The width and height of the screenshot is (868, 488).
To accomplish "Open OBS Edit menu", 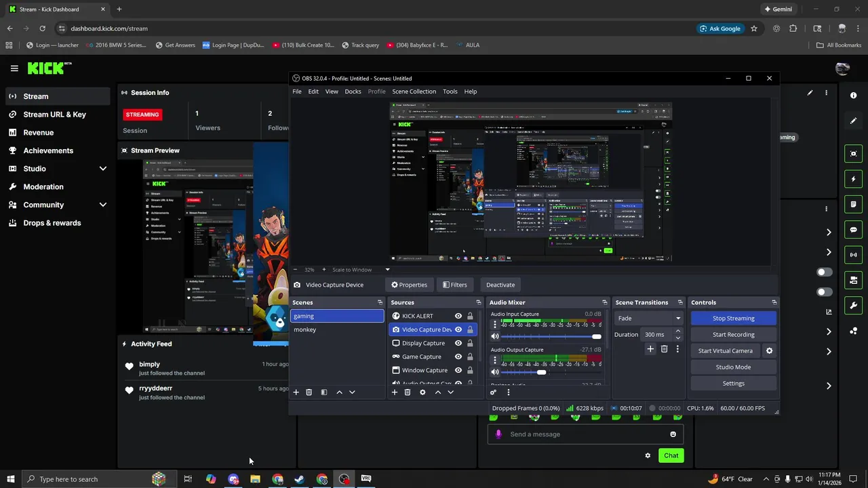I will pos(313,91).
